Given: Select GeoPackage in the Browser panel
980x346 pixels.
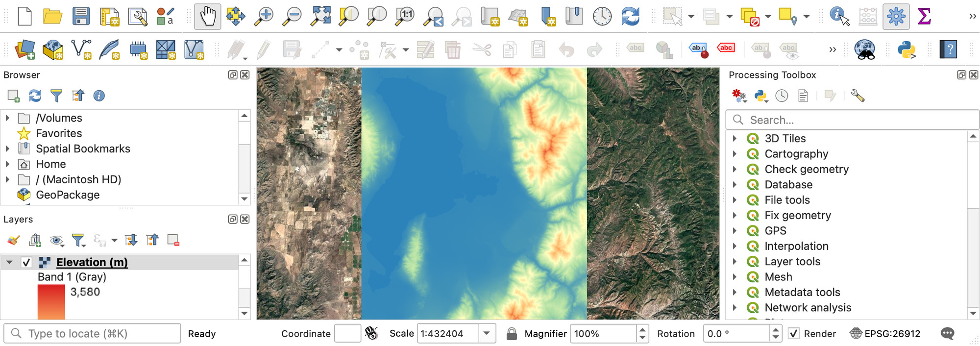Looking at the screenshot, I should 68,195.
